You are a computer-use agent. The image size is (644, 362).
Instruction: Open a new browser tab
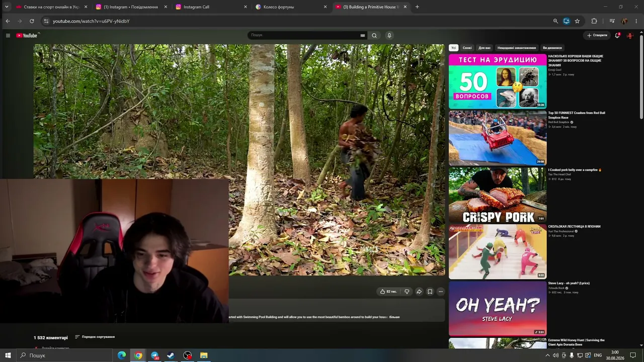[417, 7]
